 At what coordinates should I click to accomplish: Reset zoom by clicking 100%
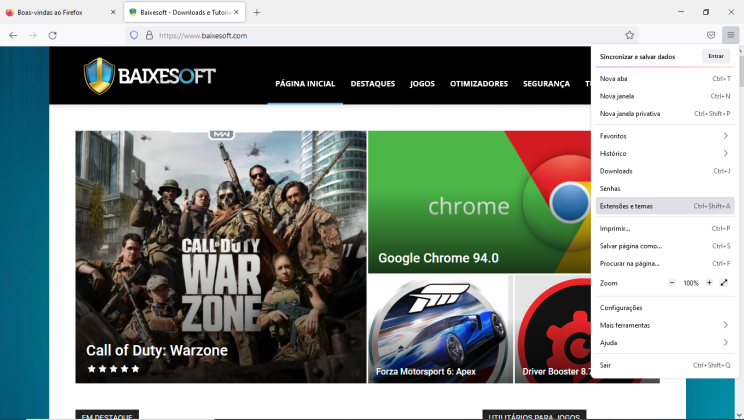tap(690, 283)
